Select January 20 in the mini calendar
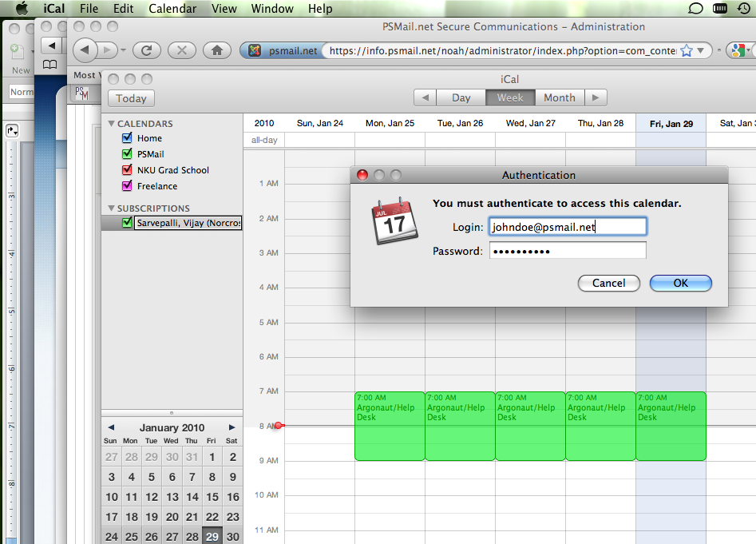This screenshot has width=756, height=544. [172, 517]
